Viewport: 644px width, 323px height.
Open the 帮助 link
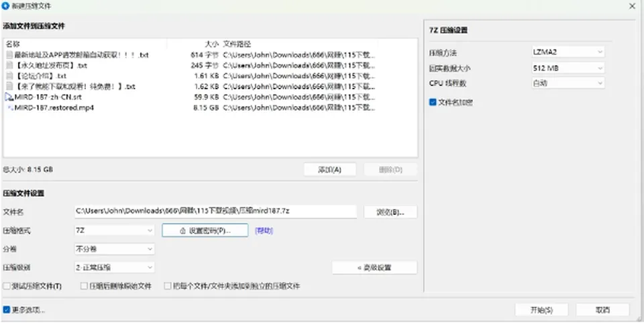point(264,231)
